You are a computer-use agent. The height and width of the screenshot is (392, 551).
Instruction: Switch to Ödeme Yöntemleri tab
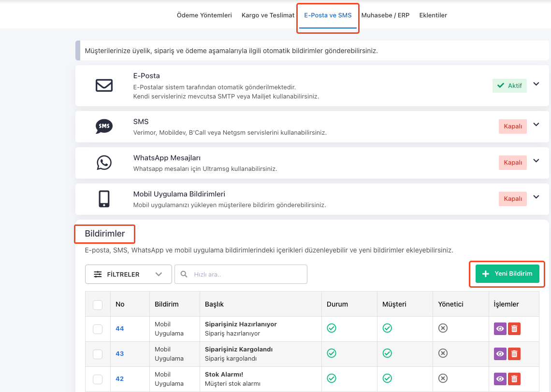click(x=204, y=15)
